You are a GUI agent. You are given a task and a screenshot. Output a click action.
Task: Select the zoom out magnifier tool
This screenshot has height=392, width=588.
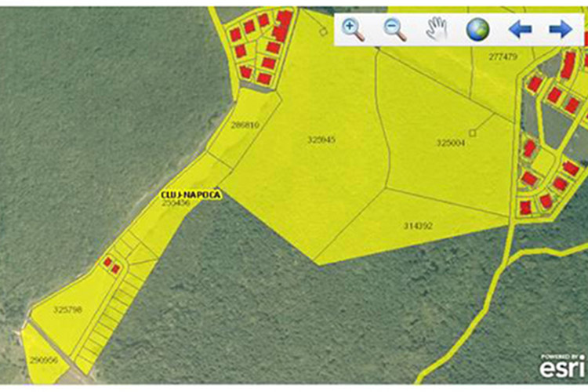click(395, 30)
